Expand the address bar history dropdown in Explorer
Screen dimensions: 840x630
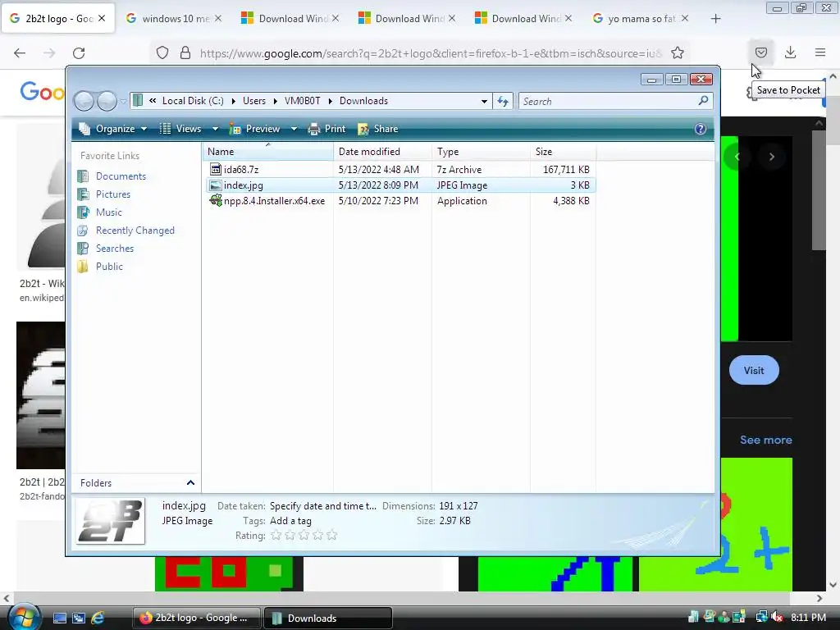coord(484,101)
